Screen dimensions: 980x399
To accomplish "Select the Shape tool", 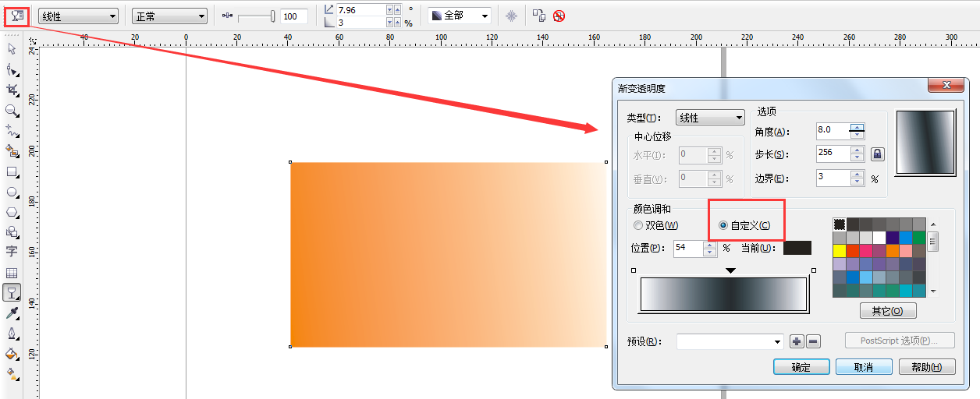I will coord(12,69).
